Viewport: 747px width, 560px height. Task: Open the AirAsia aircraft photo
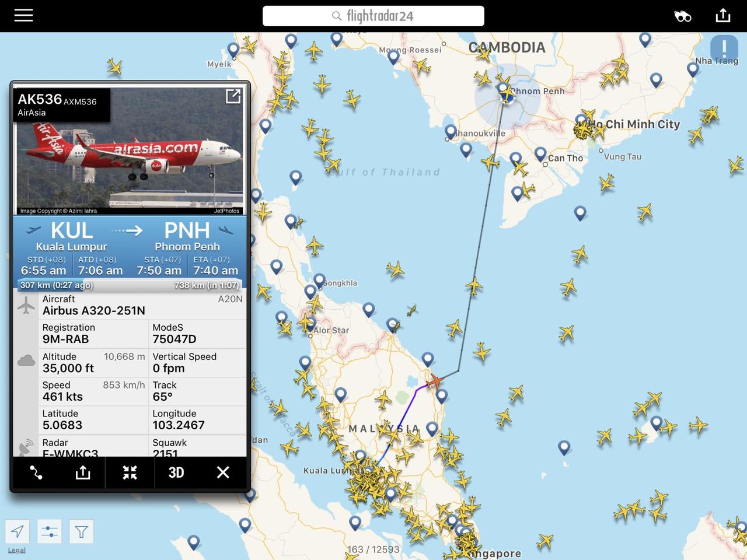tap(130, 152)
